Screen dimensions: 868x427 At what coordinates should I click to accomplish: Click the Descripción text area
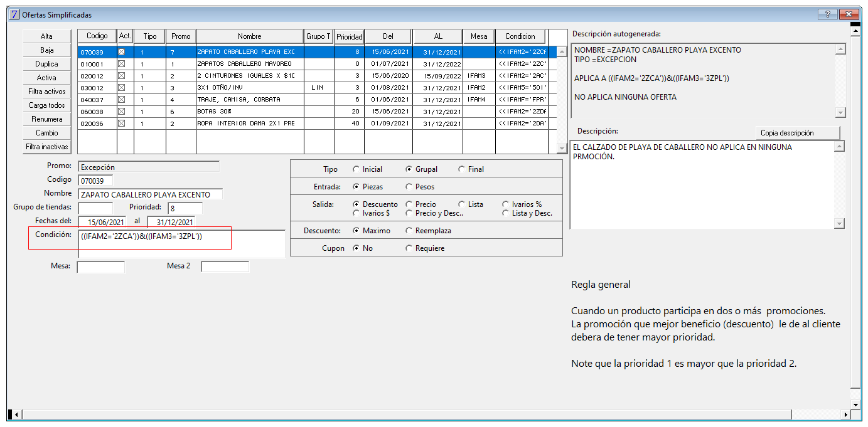pos(703,185)
